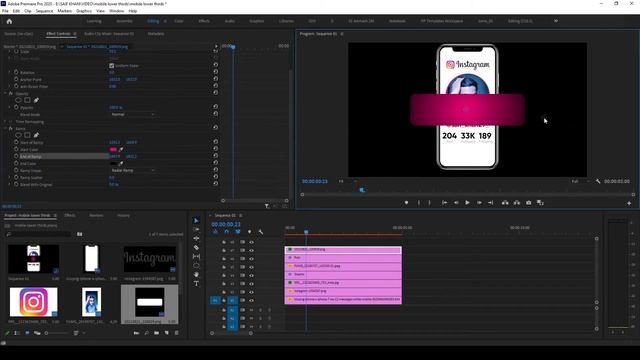Click Go to In button
This screenshot has width=640, height=360.
tap(444, 202)
